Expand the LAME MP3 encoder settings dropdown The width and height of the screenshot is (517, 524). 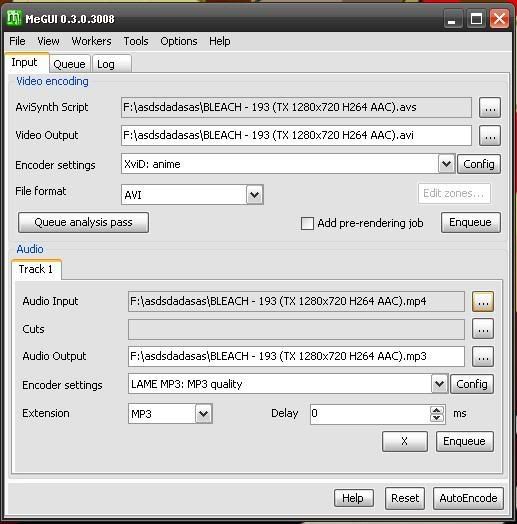(x=439, y=384)
